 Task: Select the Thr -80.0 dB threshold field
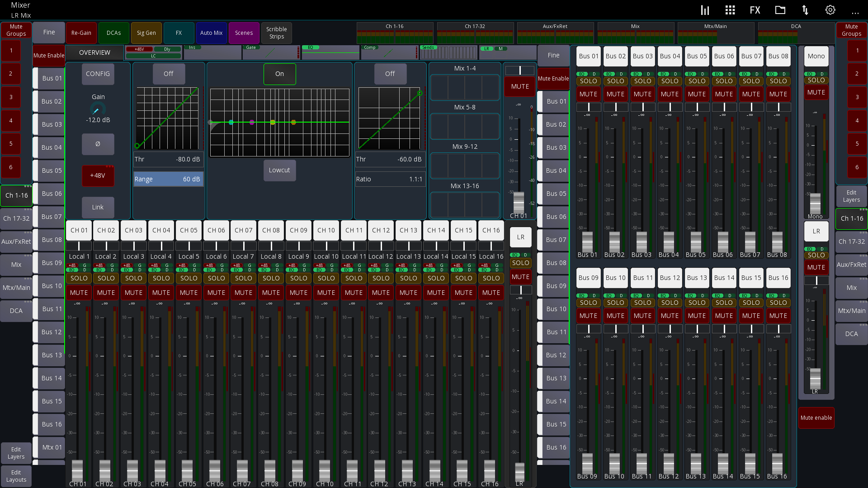[168, 159]
